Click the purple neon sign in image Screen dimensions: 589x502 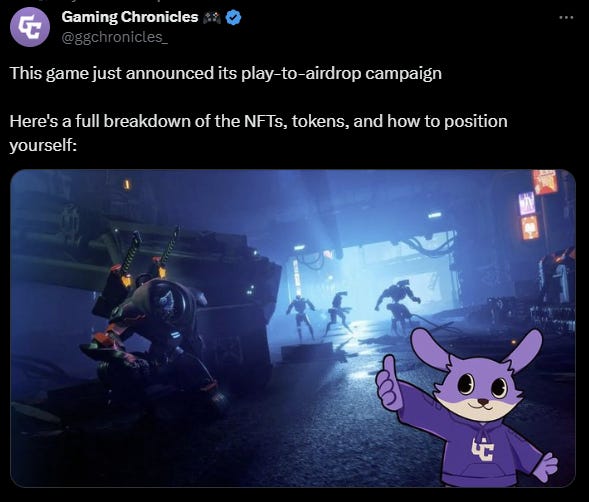pyautogui.click(x=527, y=203)
